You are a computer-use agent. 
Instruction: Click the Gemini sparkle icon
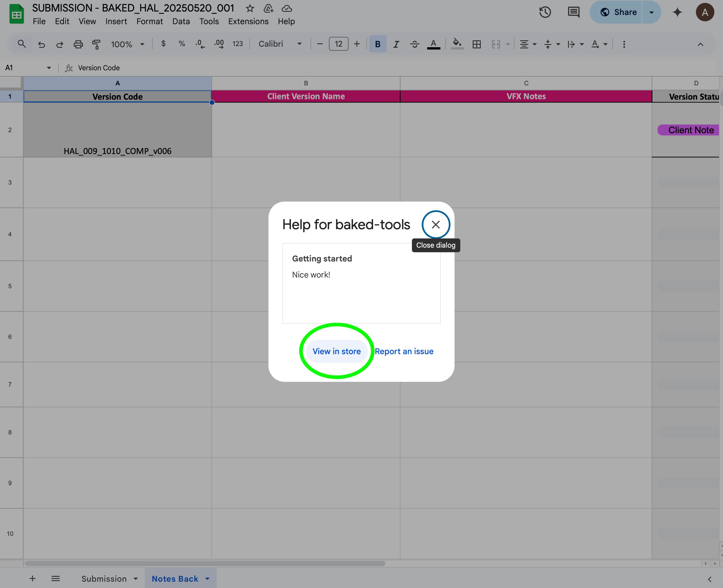pos(677,12)
